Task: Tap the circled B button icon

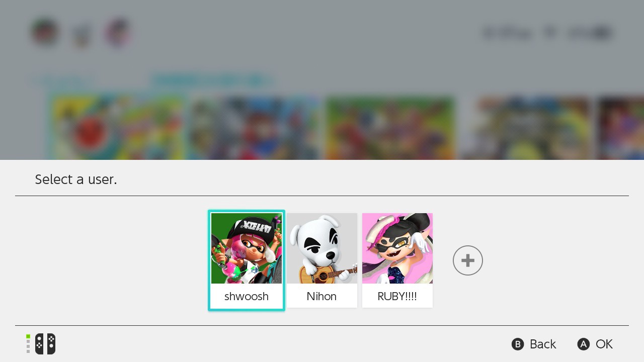Action: pos(518,344)
